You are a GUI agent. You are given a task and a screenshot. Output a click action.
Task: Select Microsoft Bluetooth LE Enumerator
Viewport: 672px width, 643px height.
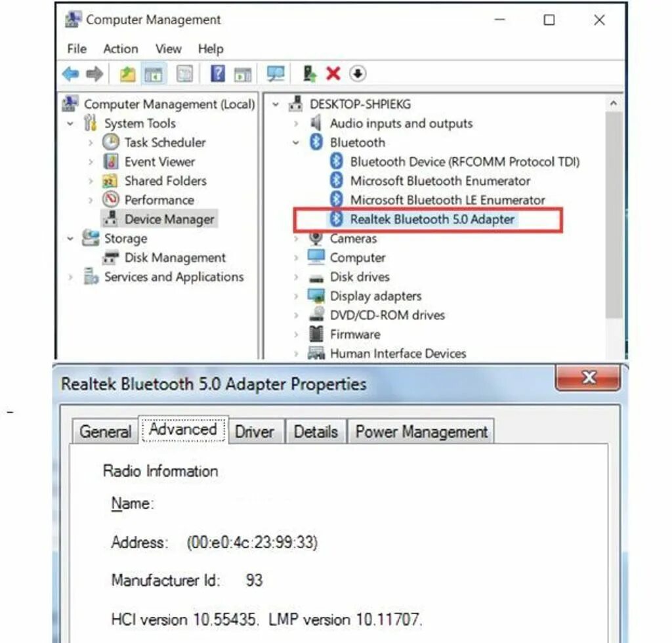448,200
